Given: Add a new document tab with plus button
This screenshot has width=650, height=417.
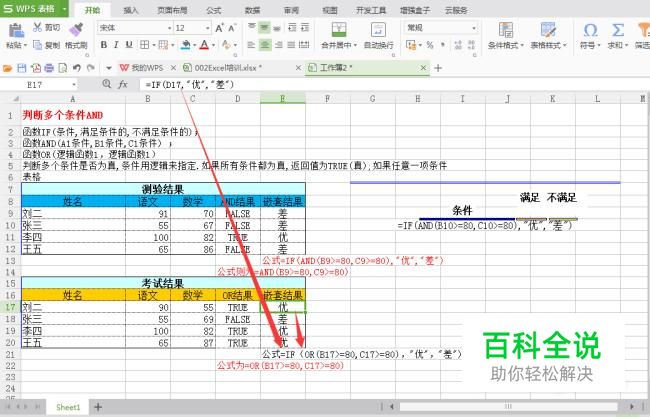Looking at the screenshot, I should point(438,68).
